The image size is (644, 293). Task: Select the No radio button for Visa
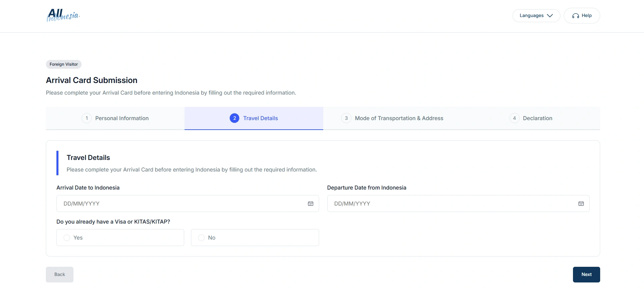click(x=202, y=238)
